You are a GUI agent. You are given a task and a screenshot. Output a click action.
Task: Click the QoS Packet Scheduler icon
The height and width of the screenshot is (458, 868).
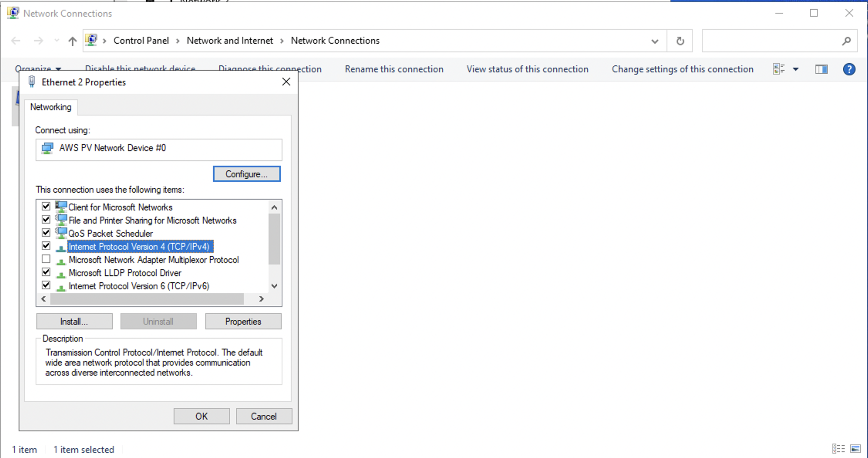click(x=61, y=233)
